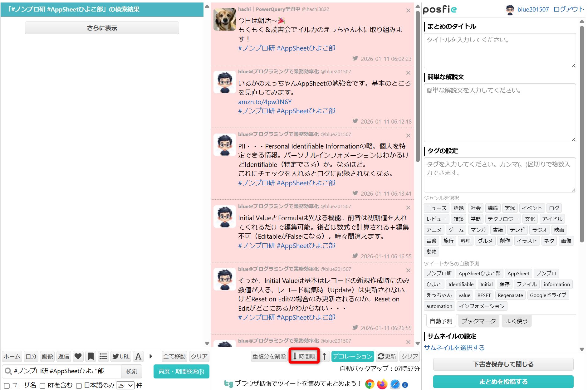588x390 pixels.
Task: Switch to the よく使う tags tab
Action: point(516,321)
